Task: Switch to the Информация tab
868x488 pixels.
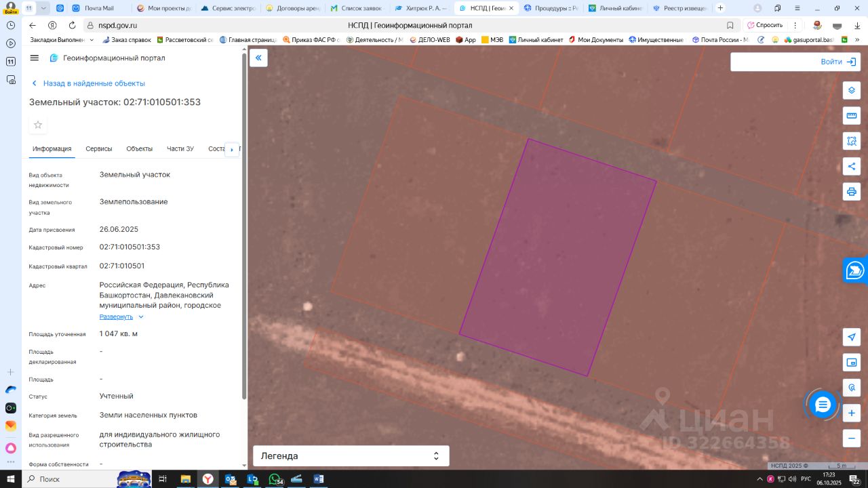Action: tap(52, 149)
